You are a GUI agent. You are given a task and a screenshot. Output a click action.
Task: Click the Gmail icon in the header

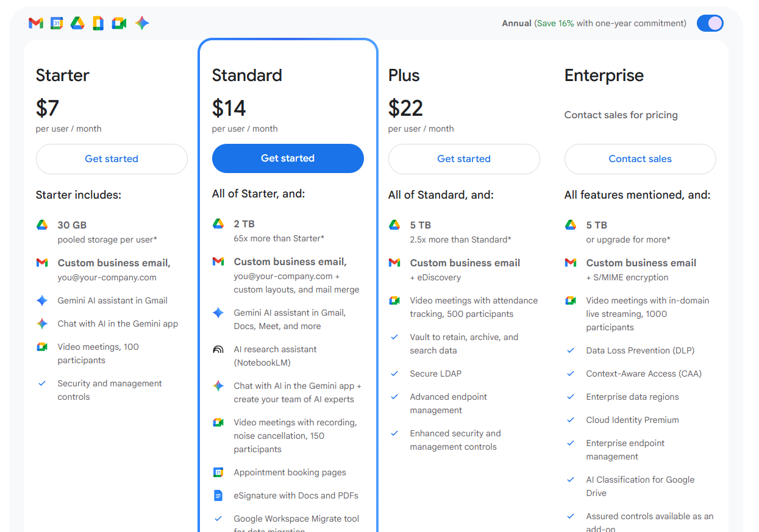[x=36, y=23]
